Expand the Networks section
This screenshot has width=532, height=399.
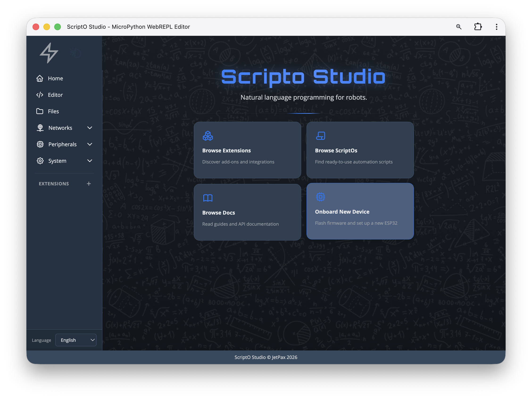tap(89, 128)
